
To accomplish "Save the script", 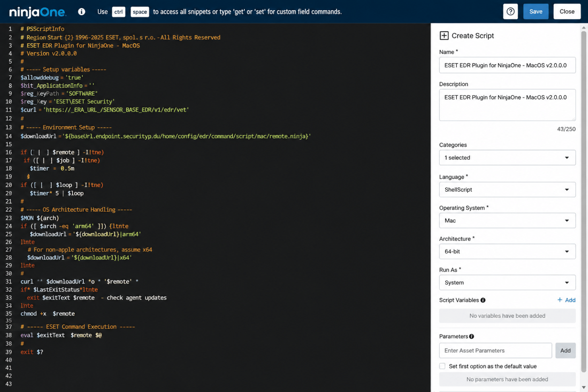I will (x=536, y=12).
